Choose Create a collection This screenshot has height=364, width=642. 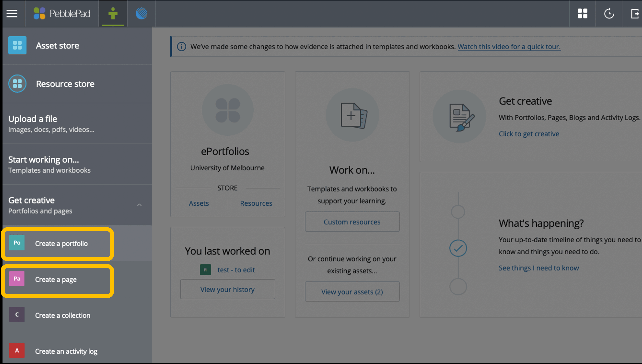click(x=77, y=315)
